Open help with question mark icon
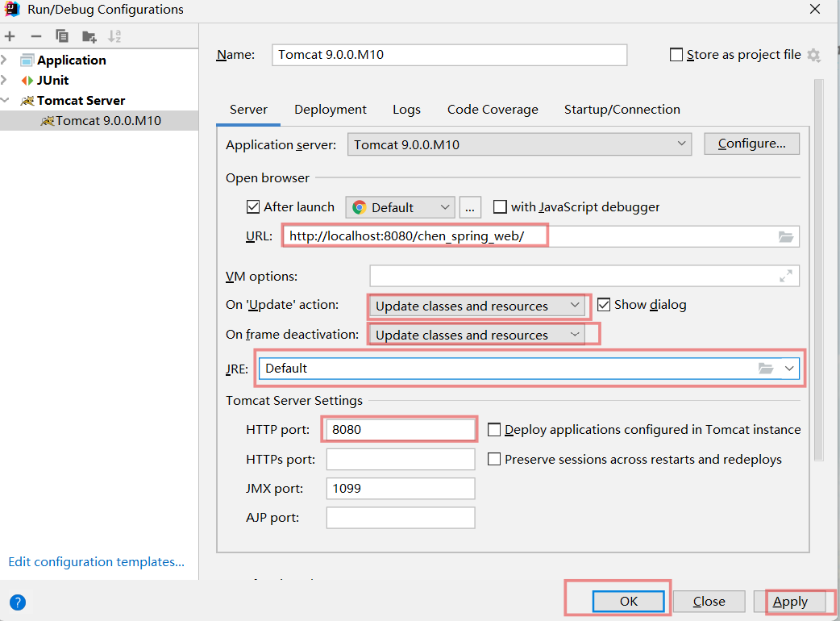840x621 pixels. click(x=18, y=602)
